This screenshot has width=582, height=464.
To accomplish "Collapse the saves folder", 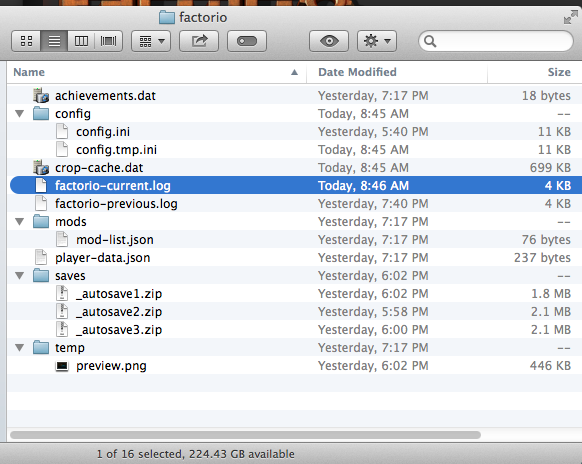I will (x=20, y=275).
